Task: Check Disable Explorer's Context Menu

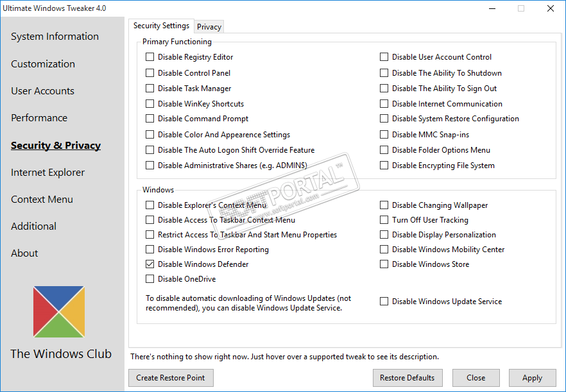Action: tap(150, 205)
